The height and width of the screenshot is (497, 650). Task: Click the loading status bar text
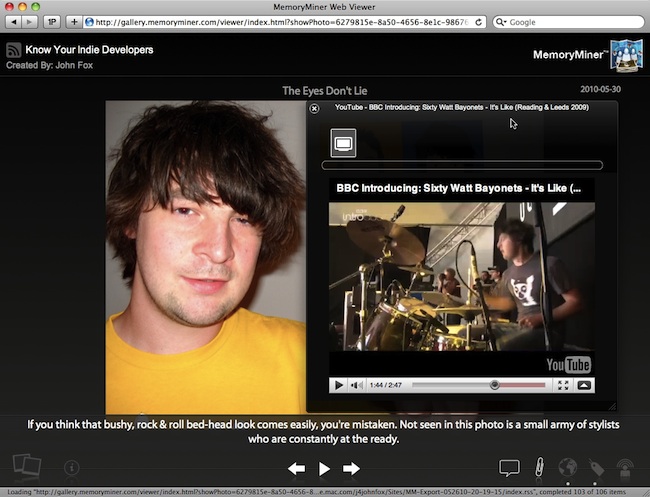[x=317, y=492]
